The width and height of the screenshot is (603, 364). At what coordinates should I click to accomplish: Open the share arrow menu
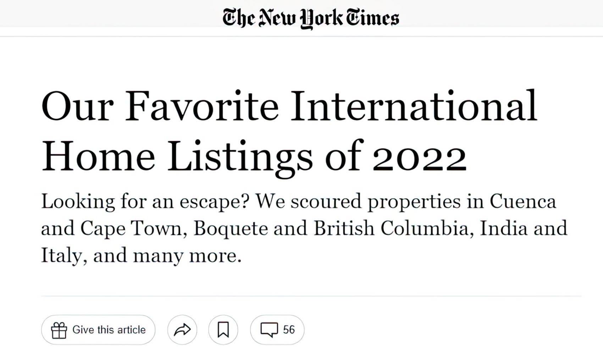(182, 330)
